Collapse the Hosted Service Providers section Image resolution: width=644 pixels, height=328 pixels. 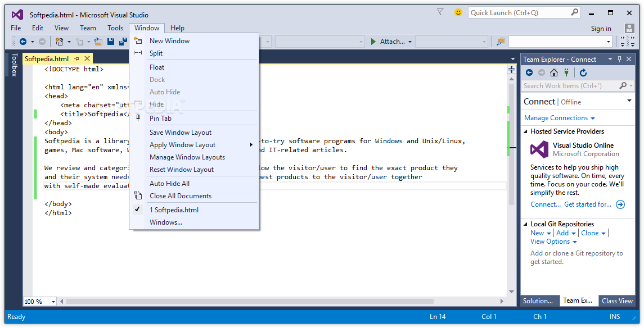526,131
